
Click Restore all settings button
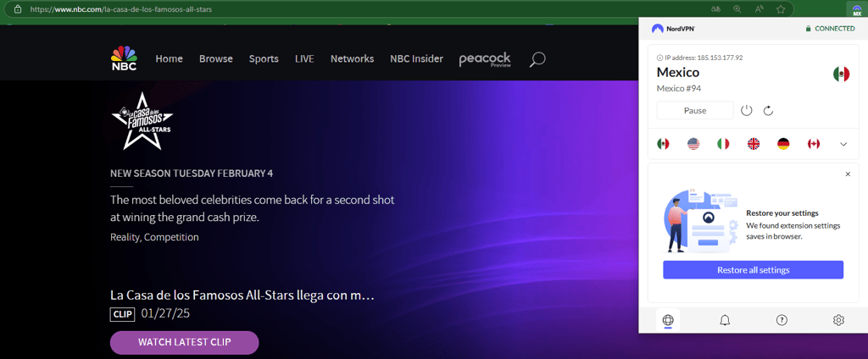[x=754, y=270]
